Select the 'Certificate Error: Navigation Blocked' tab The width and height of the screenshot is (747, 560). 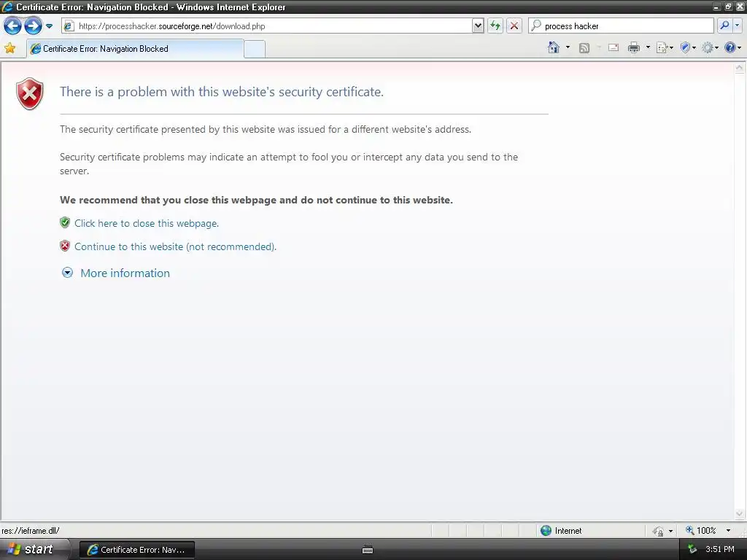click(x=135, y=49)
